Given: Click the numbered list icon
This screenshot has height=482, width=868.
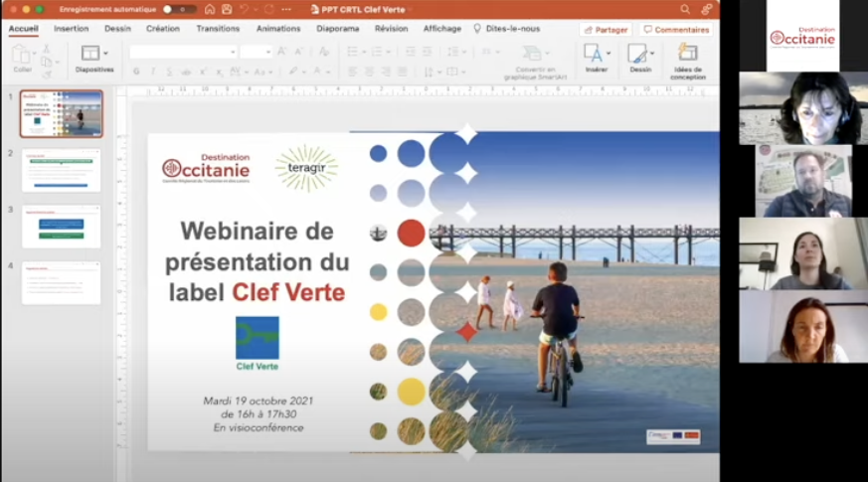Looking at the screenshot, I should click(377, 52).
